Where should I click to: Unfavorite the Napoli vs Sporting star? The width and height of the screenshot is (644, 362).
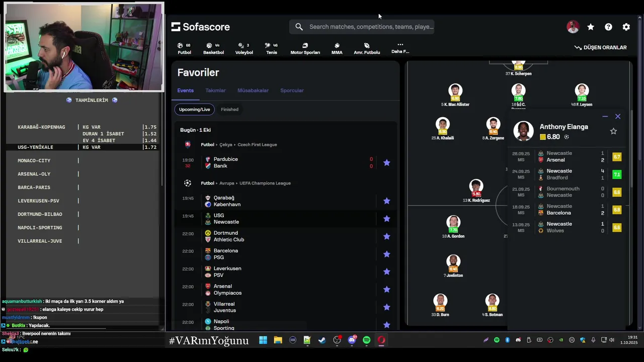point(386,325)
